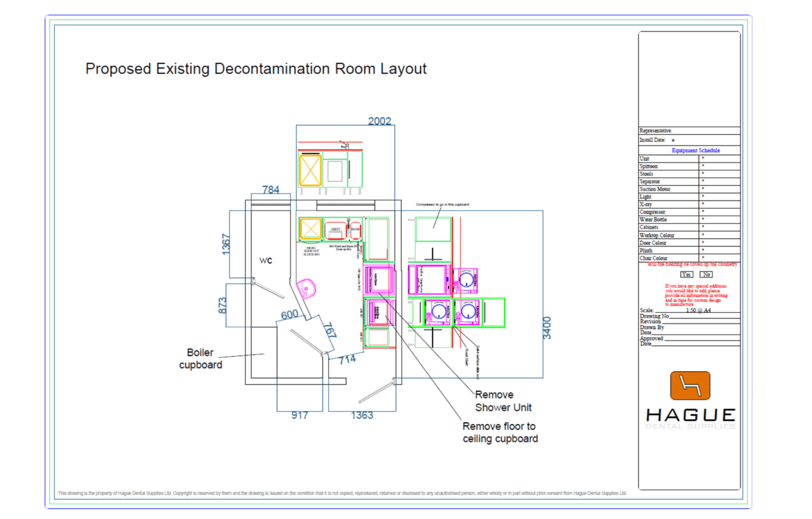Click the 1367 vertical dimension label

(226, 245)
